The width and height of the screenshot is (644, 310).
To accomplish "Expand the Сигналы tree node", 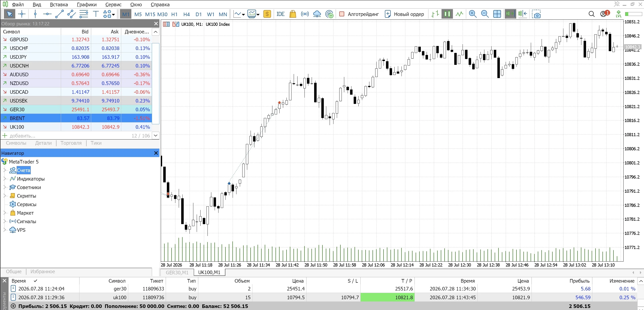I will (4, 221).
